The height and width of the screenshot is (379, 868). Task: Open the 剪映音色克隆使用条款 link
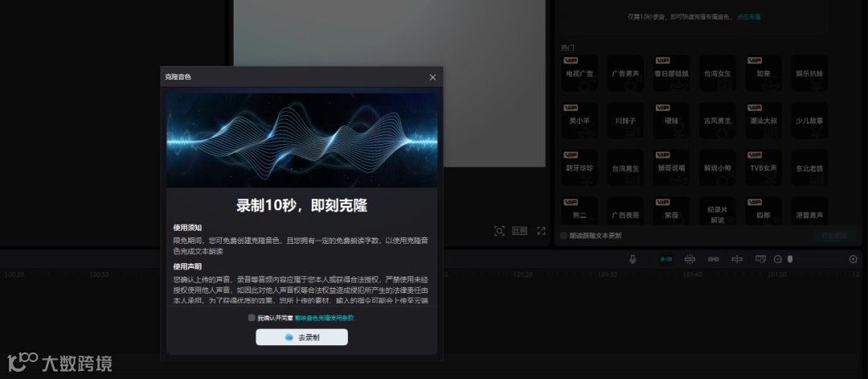[325, 318]
